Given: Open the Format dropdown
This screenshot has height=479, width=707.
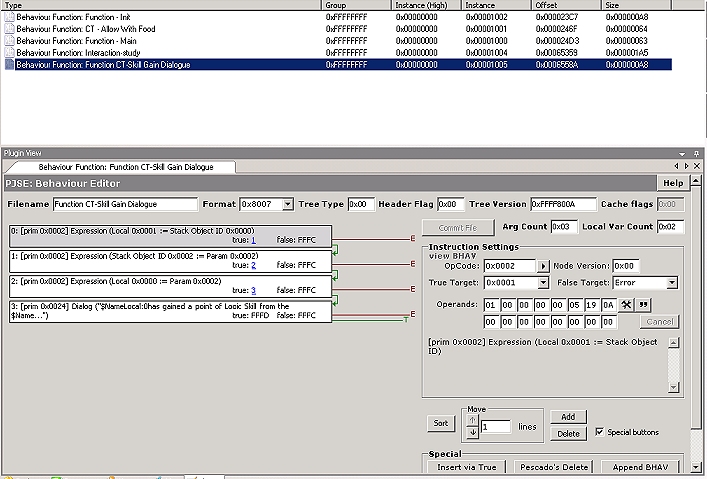Looking at the screenshot, I should pos(288,204).
